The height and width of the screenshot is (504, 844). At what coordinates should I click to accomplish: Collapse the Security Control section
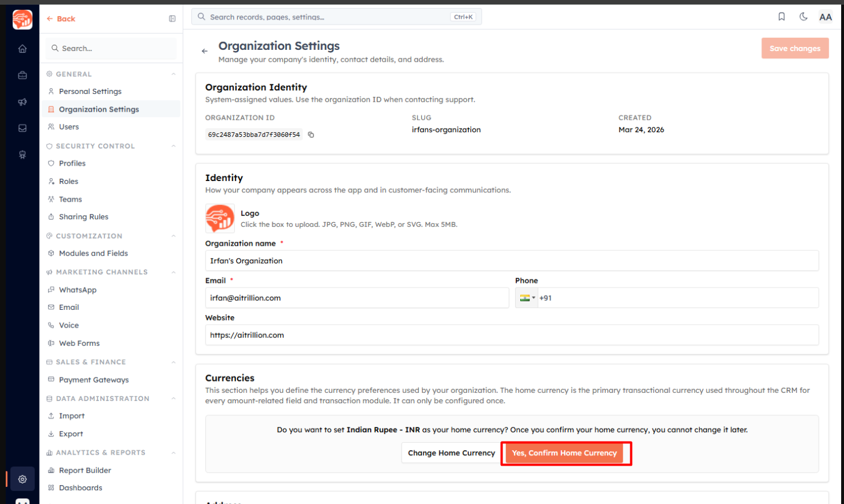click(173, 146)
